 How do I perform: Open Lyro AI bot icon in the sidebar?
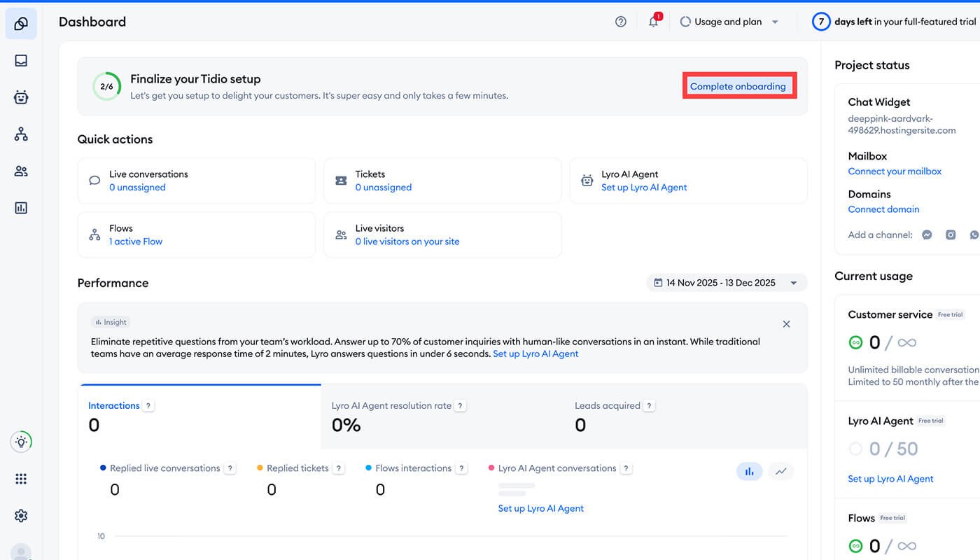(x=21, y=98)
